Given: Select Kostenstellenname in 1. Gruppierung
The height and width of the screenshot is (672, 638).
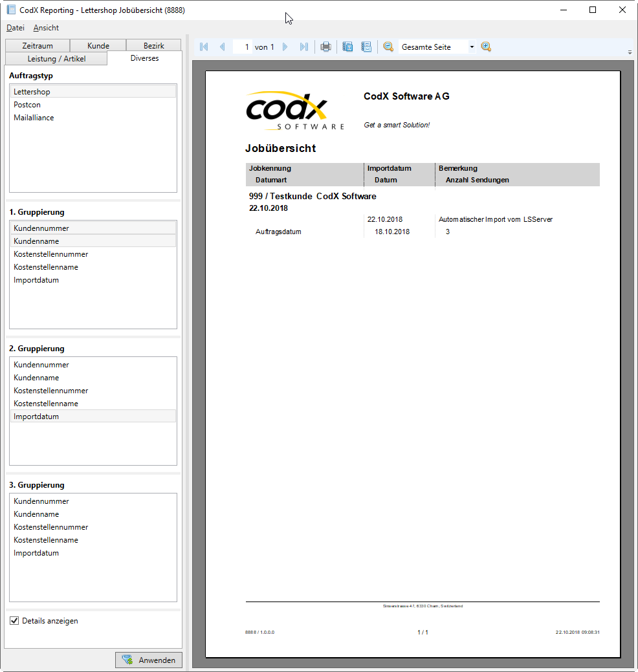Looking at the screenshot, I should coord(93,267).
